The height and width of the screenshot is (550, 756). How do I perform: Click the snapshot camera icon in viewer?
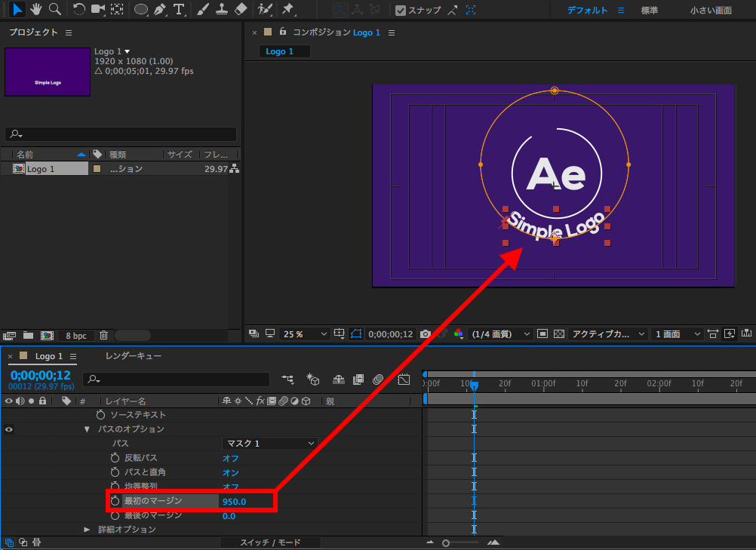426,333
